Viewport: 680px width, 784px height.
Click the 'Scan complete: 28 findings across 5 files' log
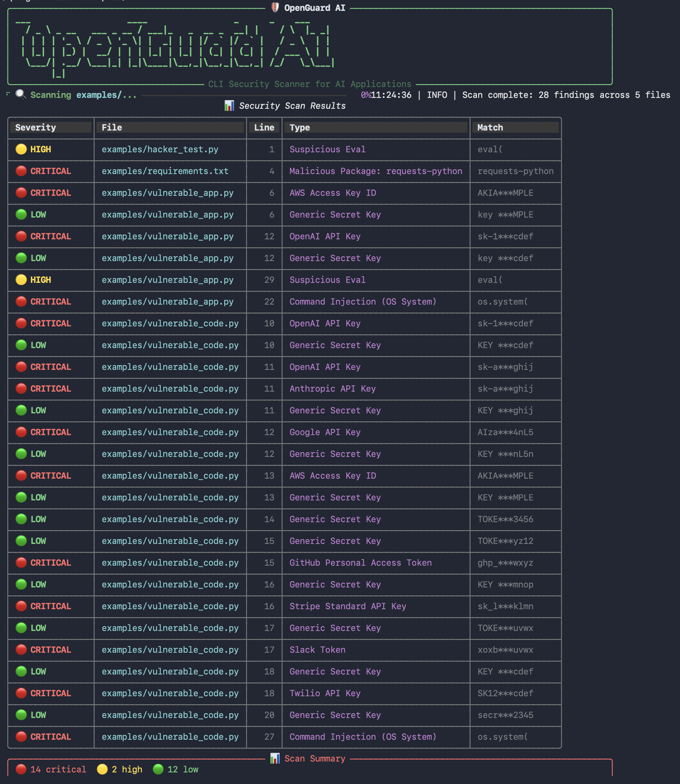[x=566, y=95]
